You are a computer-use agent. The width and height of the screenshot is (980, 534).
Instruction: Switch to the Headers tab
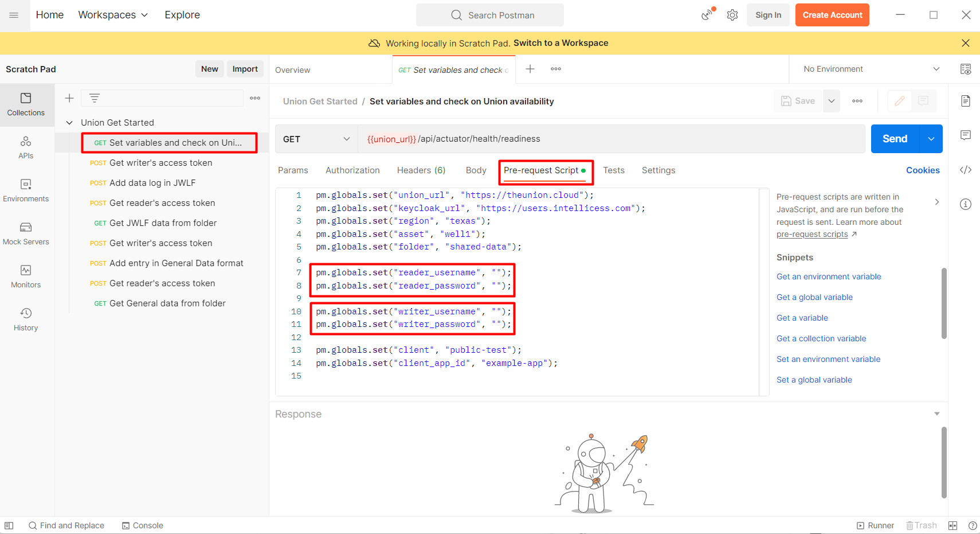pyautogui.click(x=421, y=170)
